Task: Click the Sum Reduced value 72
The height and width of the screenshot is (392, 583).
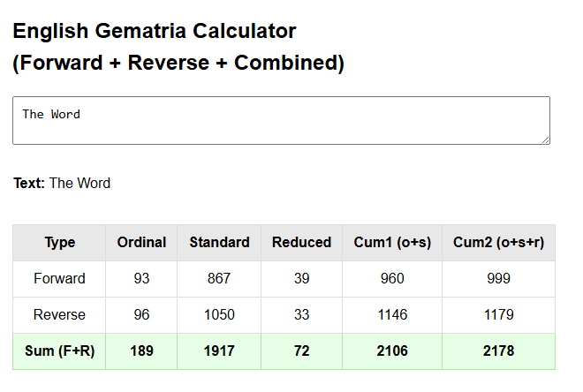Action: point(301,351)
